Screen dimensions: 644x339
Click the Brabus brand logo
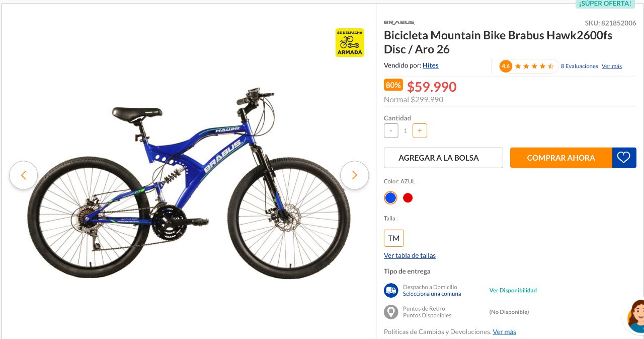pos(399,22)
